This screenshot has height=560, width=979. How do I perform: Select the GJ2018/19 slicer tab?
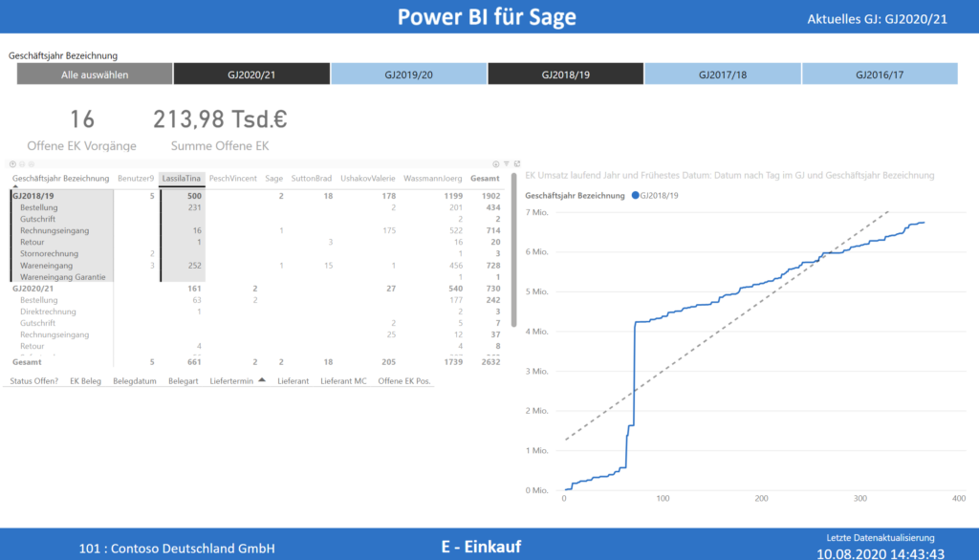pos(566,73)
